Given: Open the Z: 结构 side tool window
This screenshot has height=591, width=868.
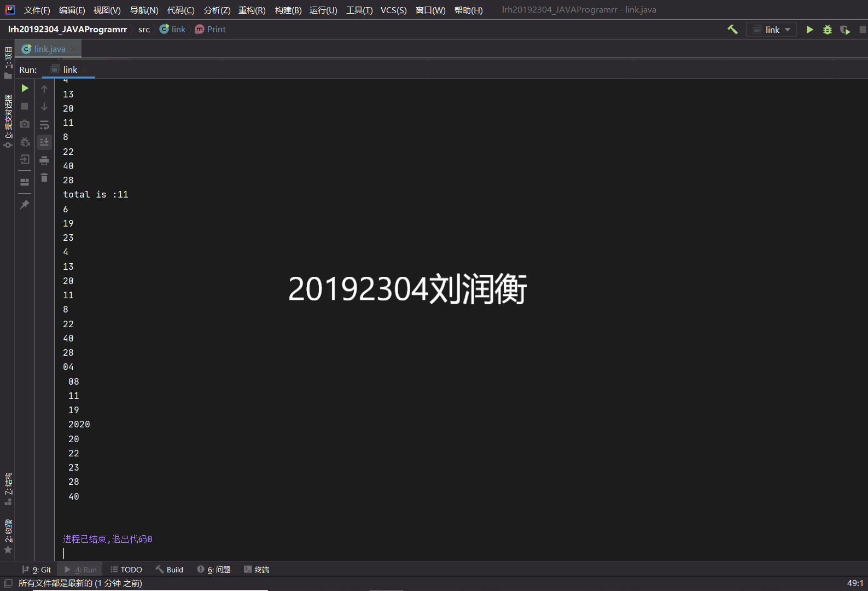Looking at the screenshot, I should click(8, 488).
